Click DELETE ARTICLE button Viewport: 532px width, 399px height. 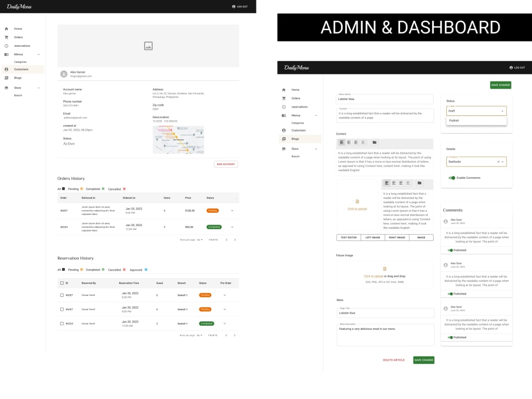click(x=394, y=360)
